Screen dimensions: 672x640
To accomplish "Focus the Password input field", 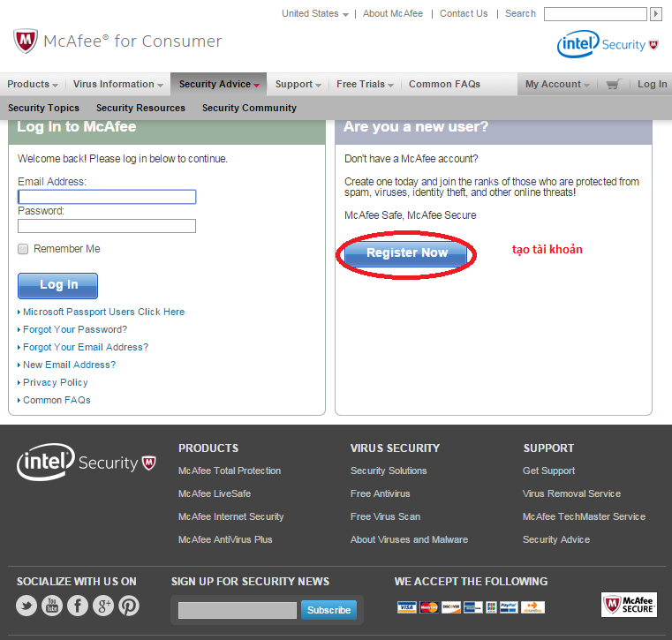I will (x=107, y=226).
